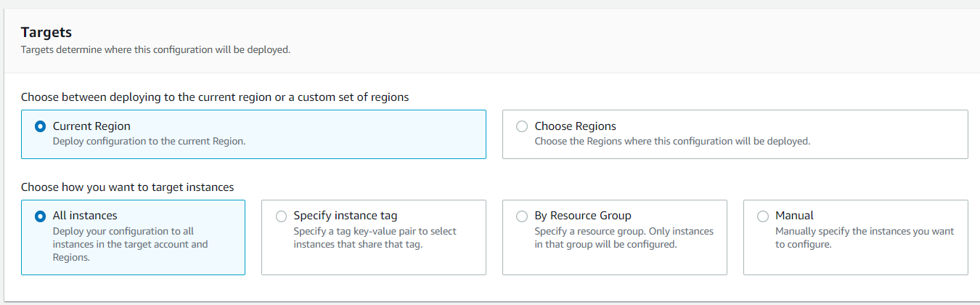Click the "Specify instance tag" card title
Screen dimensions: 980x305
click(345, 216)
